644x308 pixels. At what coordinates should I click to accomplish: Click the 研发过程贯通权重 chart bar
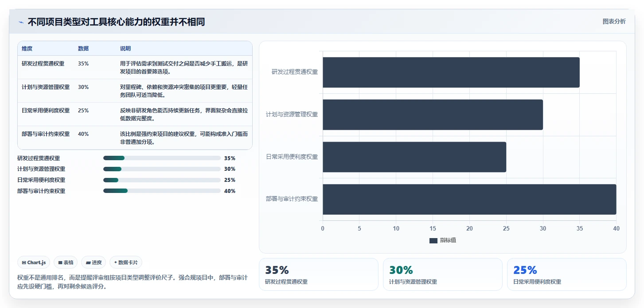pyautogui.click(x=451, y=72)
